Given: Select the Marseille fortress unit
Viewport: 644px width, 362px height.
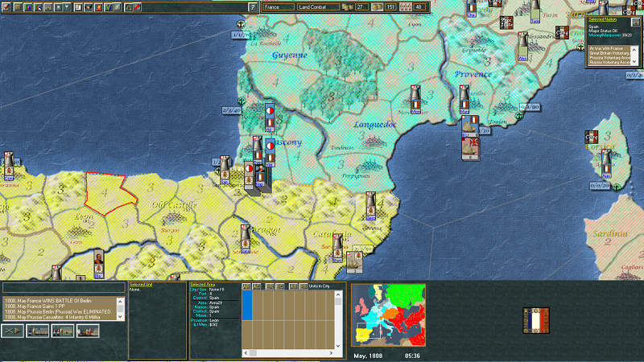Looking at the screenshot, I should (464, 99).
